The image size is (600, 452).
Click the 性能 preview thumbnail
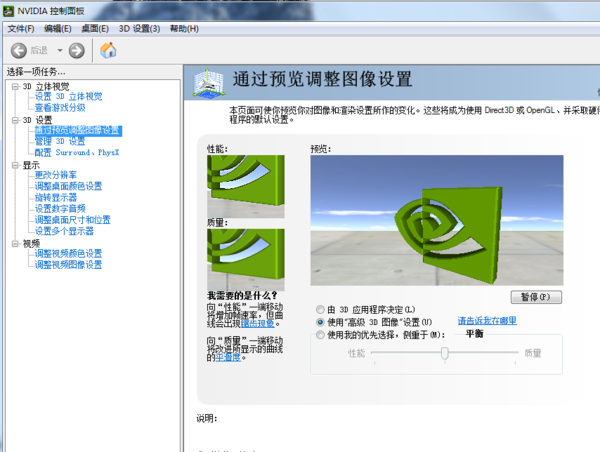(246, 186)
